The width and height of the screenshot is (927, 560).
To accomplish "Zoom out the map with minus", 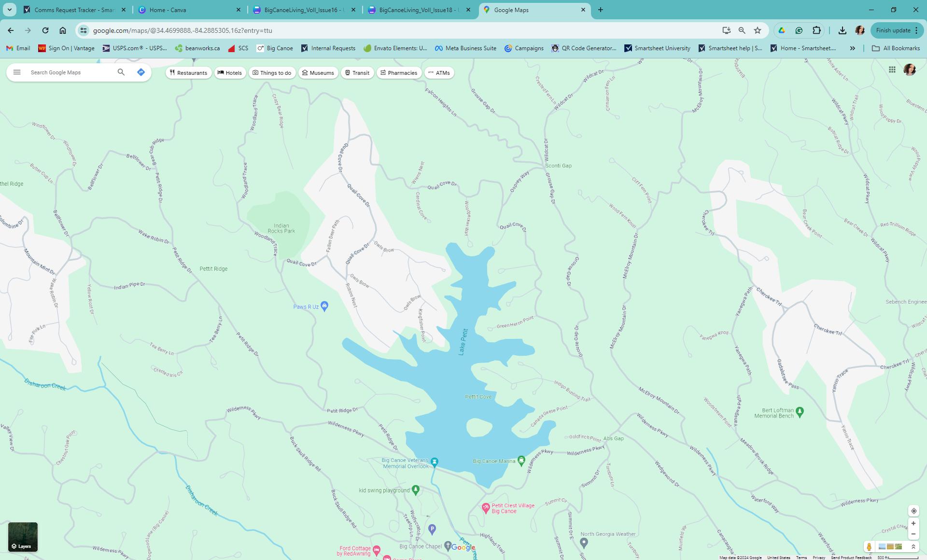I will tap(913, 534).
